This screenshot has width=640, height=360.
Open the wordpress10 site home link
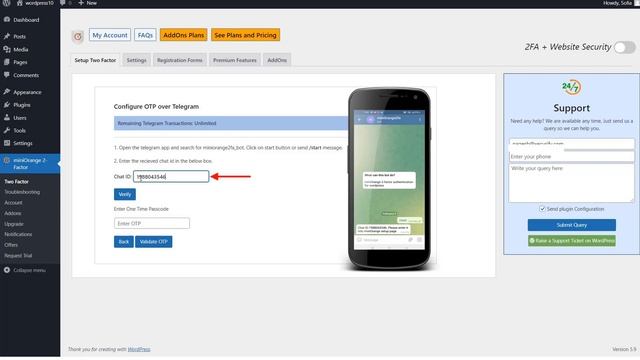tap(35, 3)
